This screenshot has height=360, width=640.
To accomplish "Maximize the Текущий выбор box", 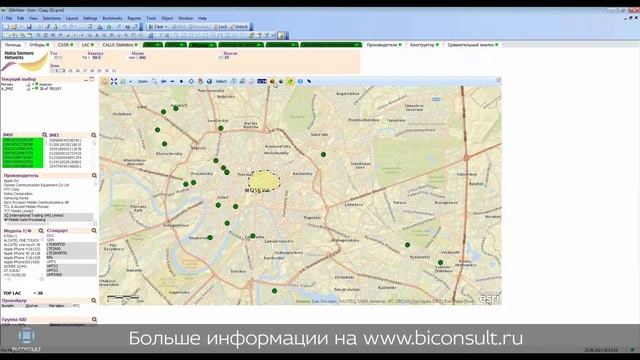I will click(92, 79).
